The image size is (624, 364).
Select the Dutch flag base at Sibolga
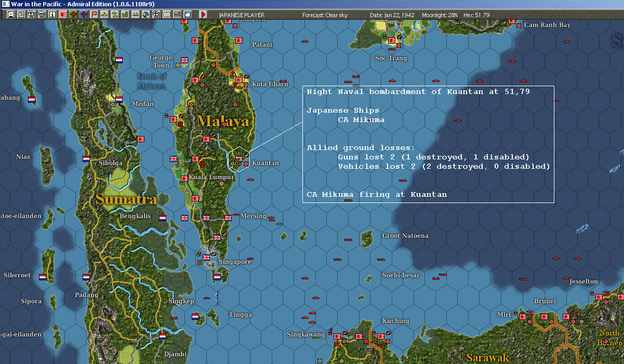86,158
